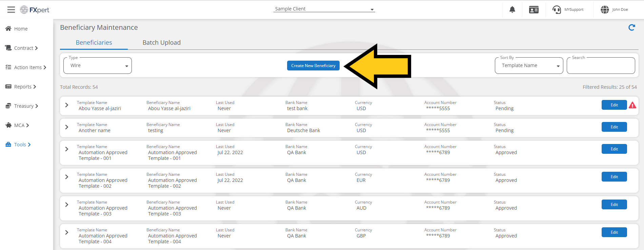Edit the Another name beneficiary
The width and height of the screenshot is (644, 250).
[x=614, y=127]
